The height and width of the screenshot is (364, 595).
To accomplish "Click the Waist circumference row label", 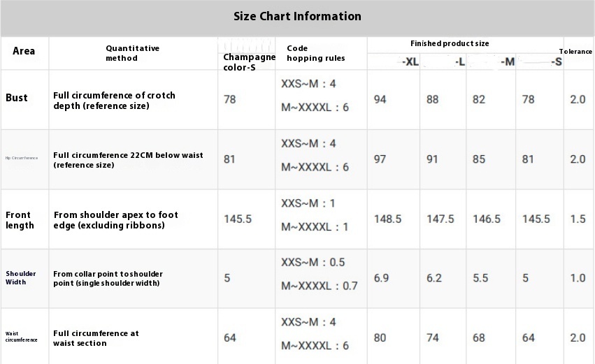I will [x=20, y=337].
